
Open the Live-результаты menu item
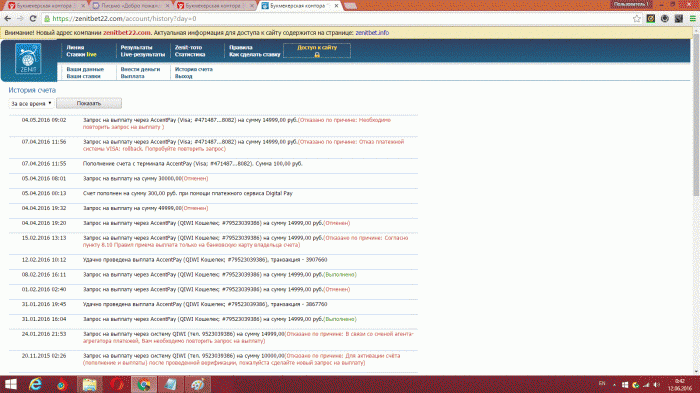[143, 54]
